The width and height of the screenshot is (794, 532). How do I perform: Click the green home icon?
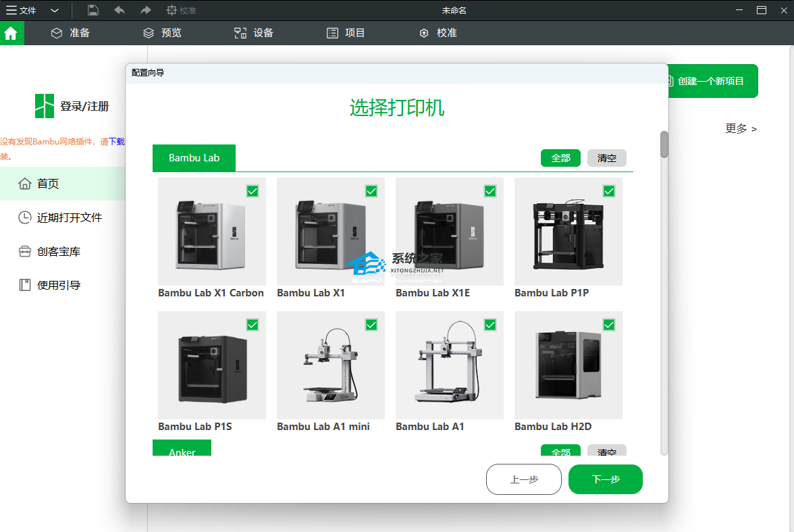coord(11,33)
